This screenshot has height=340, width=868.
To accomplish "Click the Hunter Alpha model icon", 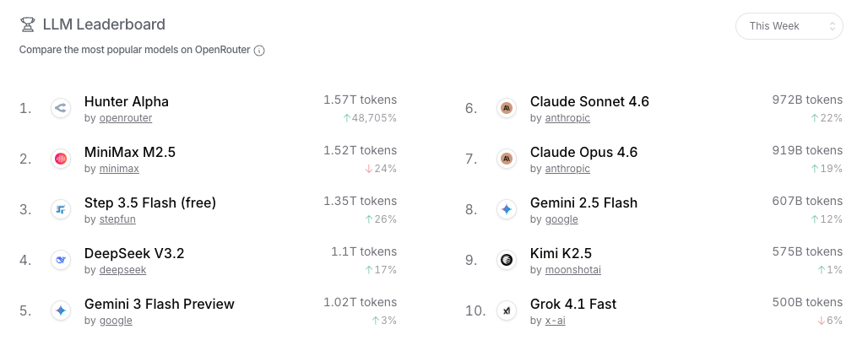I will click(x=60, y=108).
